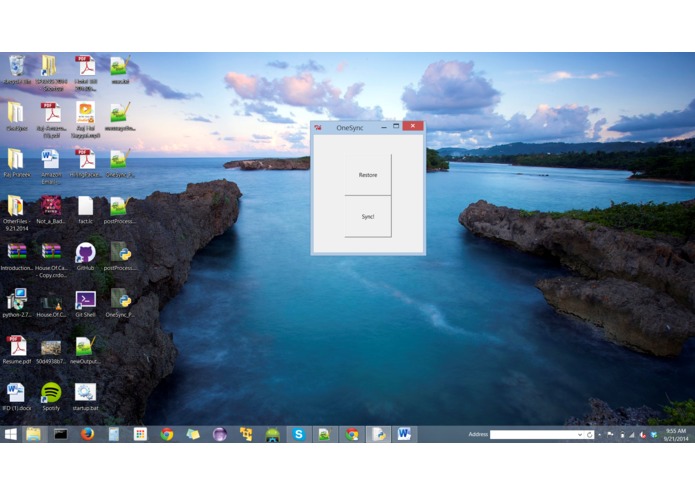
Task: Open Microsoft Word from the taskbar
Action: click(x=404, y=434)
